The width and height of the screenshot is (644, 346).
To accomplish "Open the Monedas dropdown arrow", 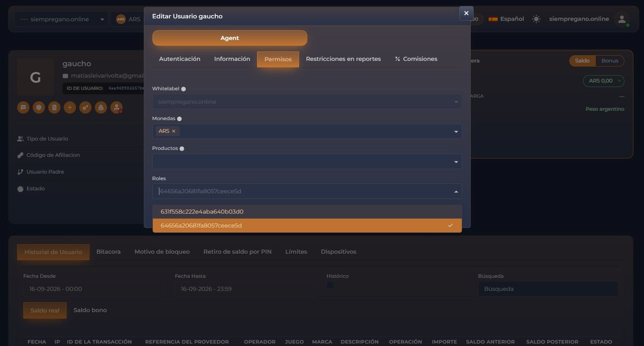I will pos(456,132).
